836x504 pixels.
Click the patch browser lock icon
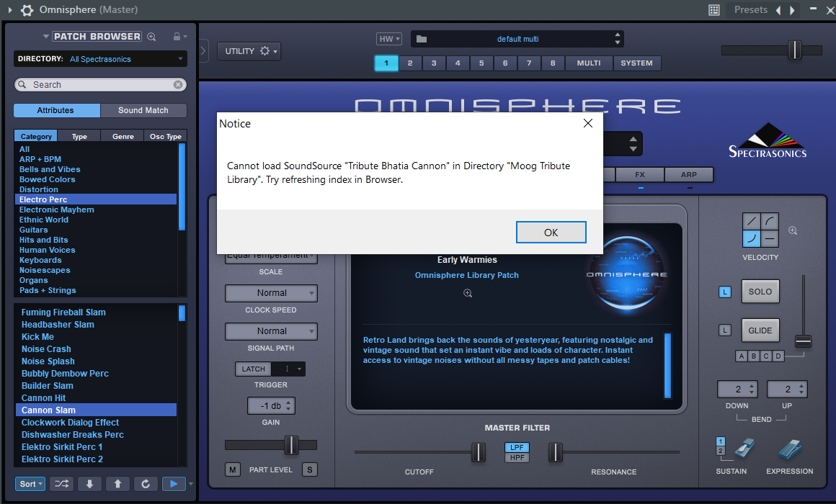click(177, 37)
